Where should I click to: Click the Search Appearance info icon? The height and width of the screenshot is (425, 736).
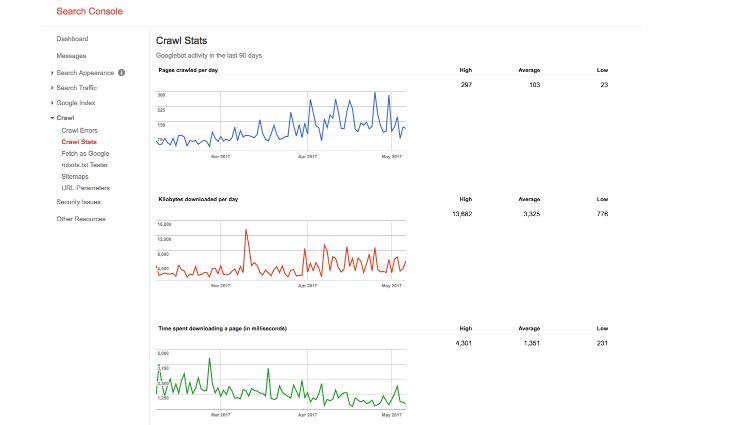pyautogui.click(x=122, y=73)
